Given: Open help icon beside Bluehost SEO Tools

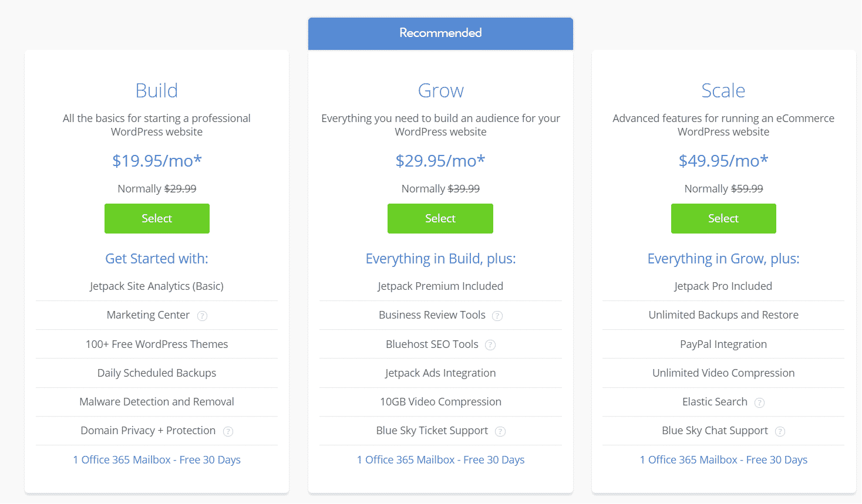Looking at the screenshot, I should 490,345.
